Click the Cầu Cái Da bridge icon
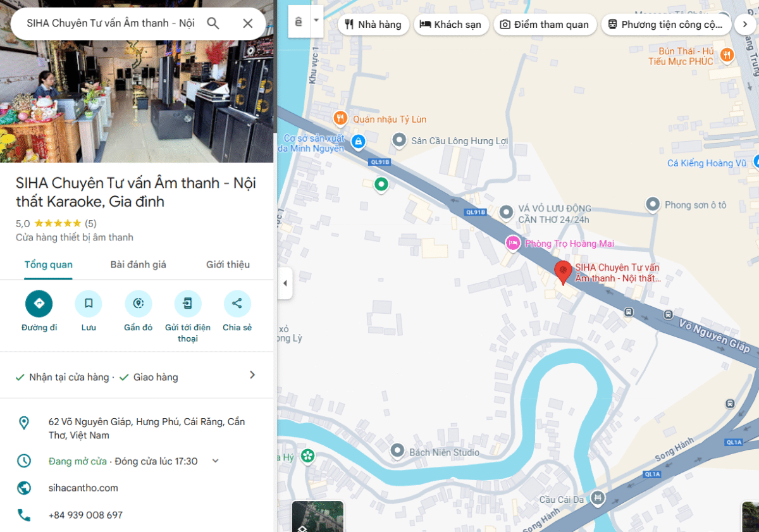This screenshot has width=759, height=532. [597, 499]
